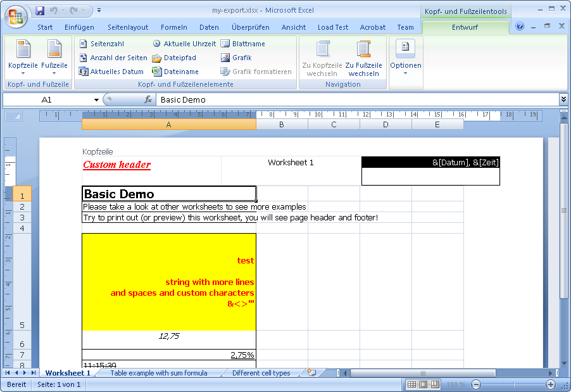Expand the Name Box dropdown arrow
Screen dimensions: 571x392
(x=96, y=99)
